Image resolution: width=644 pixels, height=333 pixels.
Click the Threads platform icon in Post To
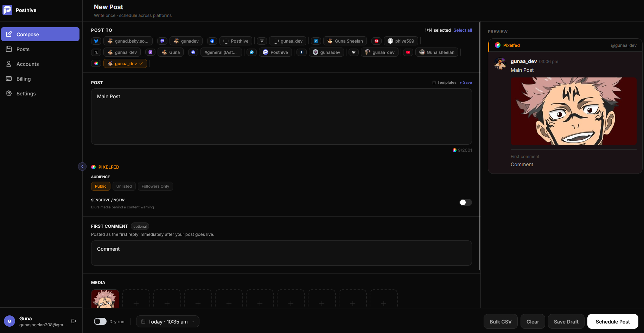(x=262, y=41)
